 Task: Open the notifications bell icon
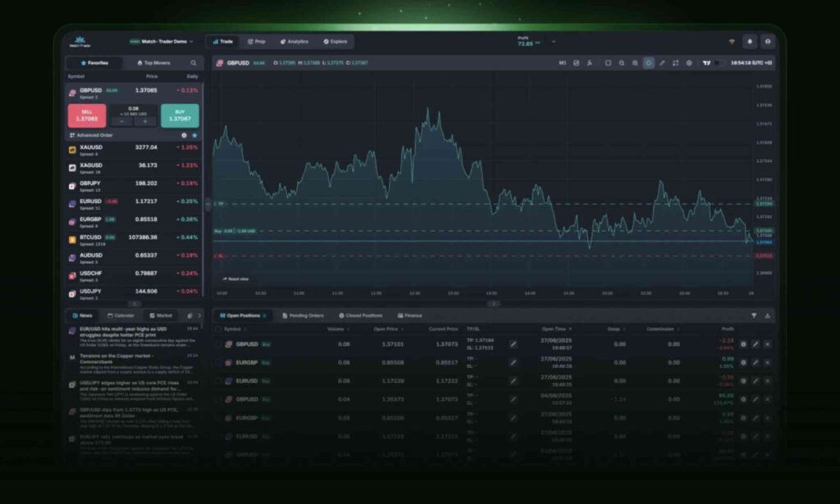(x=749, y=42)
